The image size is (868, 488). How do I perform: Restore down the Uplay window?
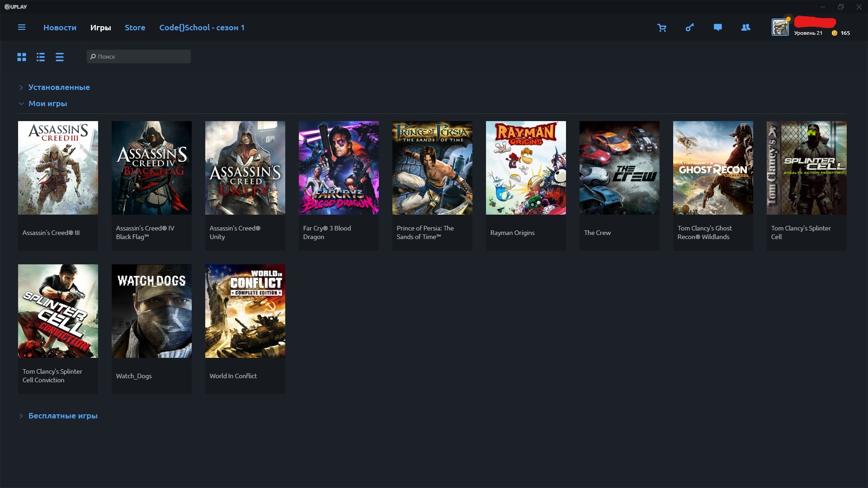(x=841, y=7)
